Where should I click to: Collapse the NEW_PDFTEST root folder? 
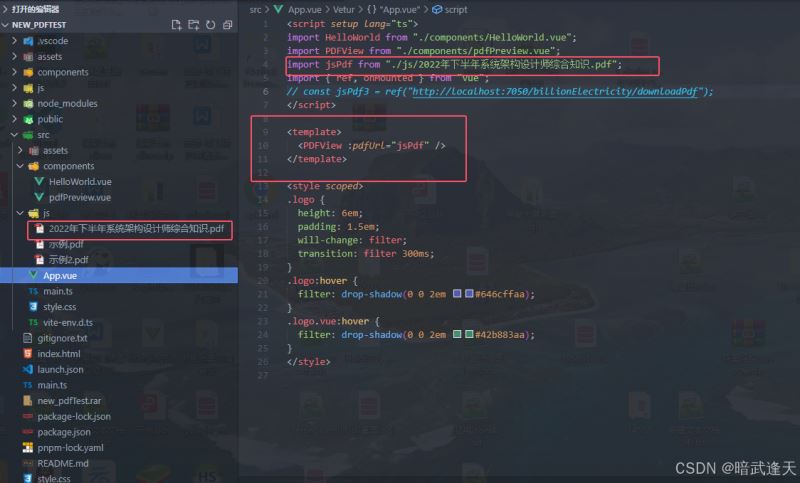[6, 24]
